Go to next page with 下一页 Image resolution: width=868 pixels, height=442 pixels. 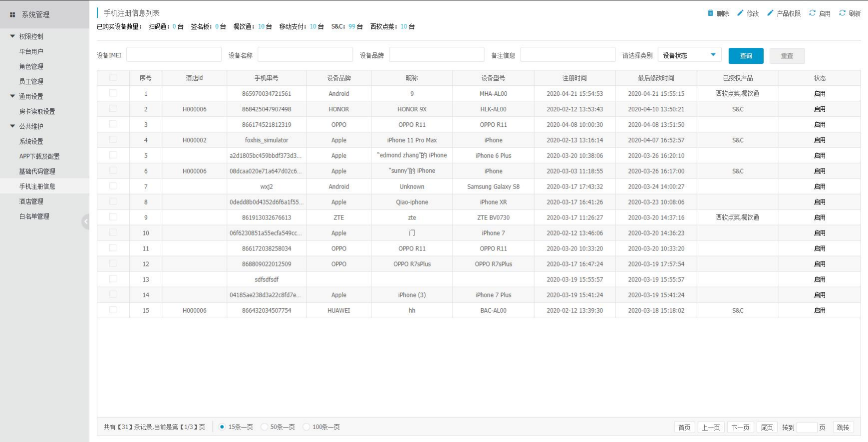point(740,428)
